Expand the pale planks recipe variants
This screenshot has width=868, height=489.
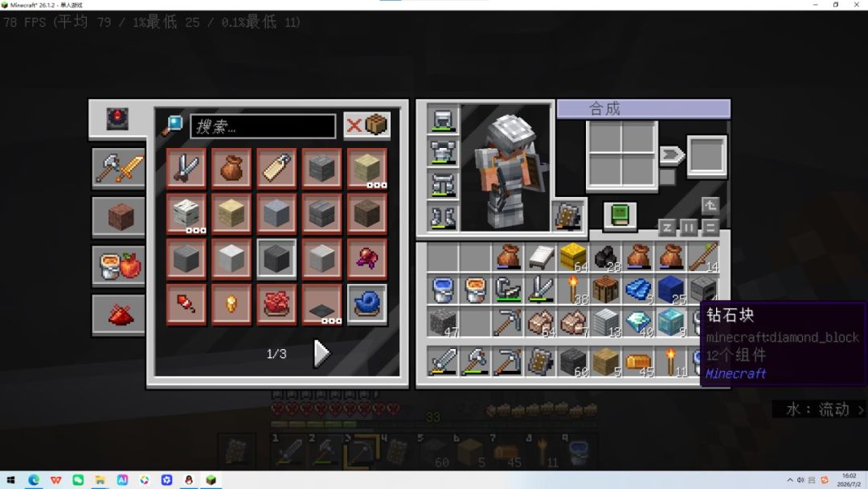[x=367, y=168]
